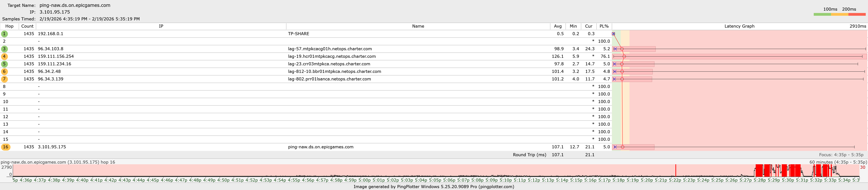Click the orange hop 16 circle icon
This screenshot has width=868, height=190.
6,147
